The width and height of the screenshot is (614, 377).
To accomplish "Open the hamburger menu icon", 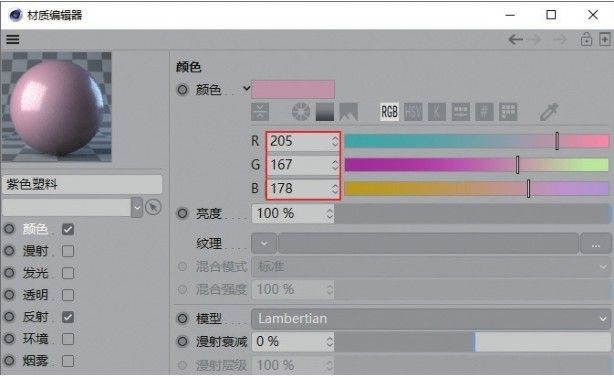I will point(13,40).
